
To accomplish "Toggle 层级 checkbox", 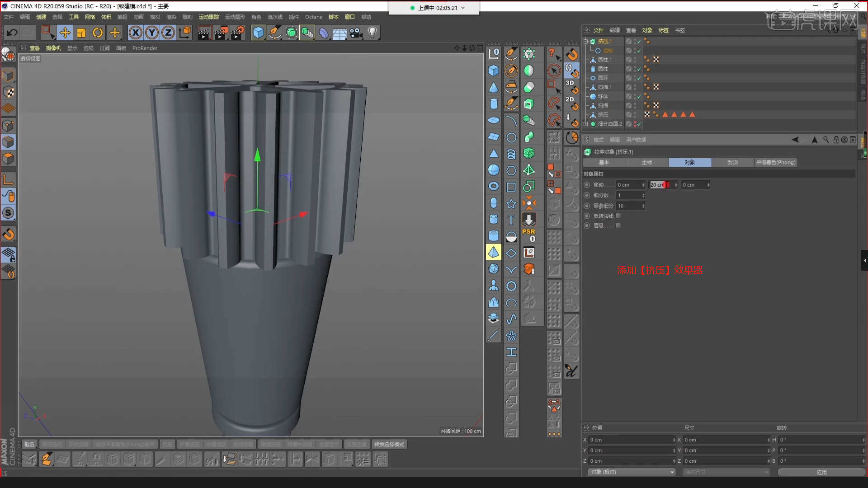I will click(618, 225).
